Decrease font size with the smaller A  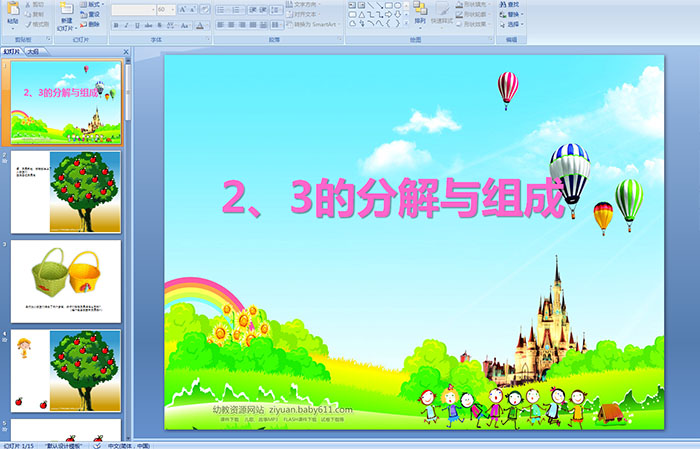click(192, 10)
